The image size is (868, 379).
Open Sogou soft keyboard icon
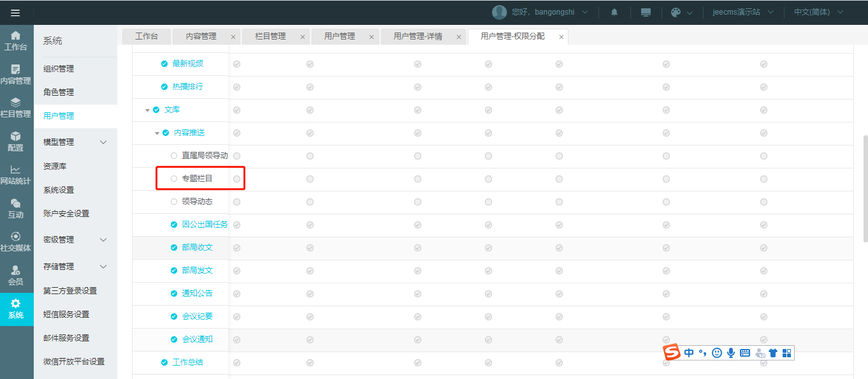pyautogui.click(x=745, y=353)
